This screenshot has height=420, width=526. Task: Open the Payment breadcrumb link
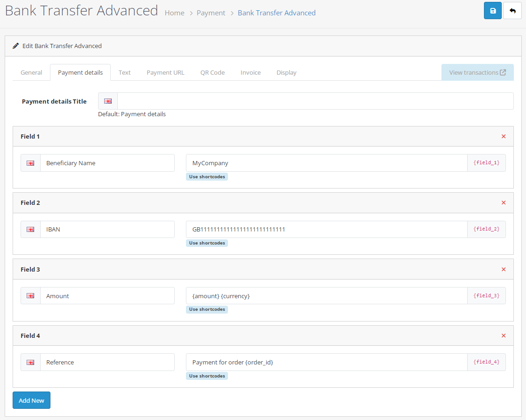tap(211, 13)
